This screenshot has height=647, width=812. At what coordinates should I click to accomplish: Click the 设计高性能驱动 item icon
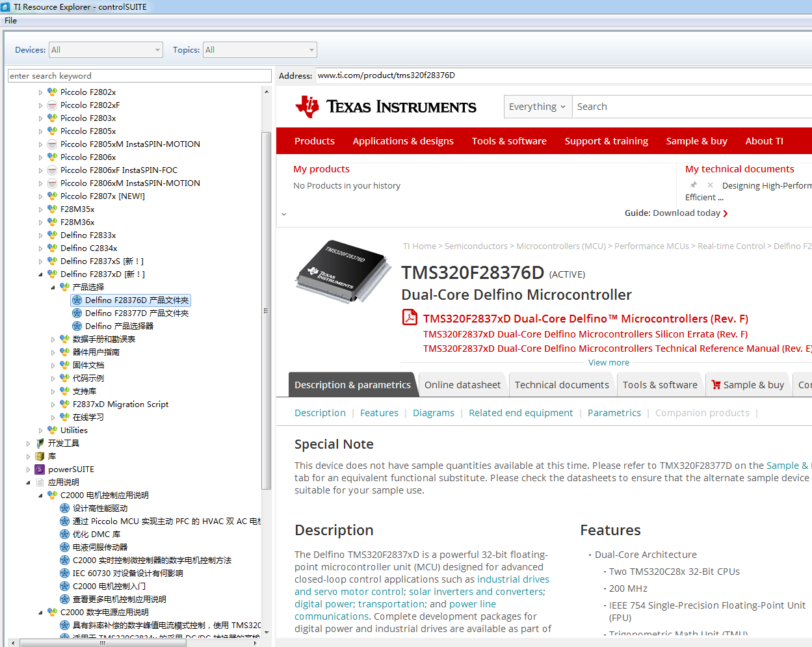[64, 508]
